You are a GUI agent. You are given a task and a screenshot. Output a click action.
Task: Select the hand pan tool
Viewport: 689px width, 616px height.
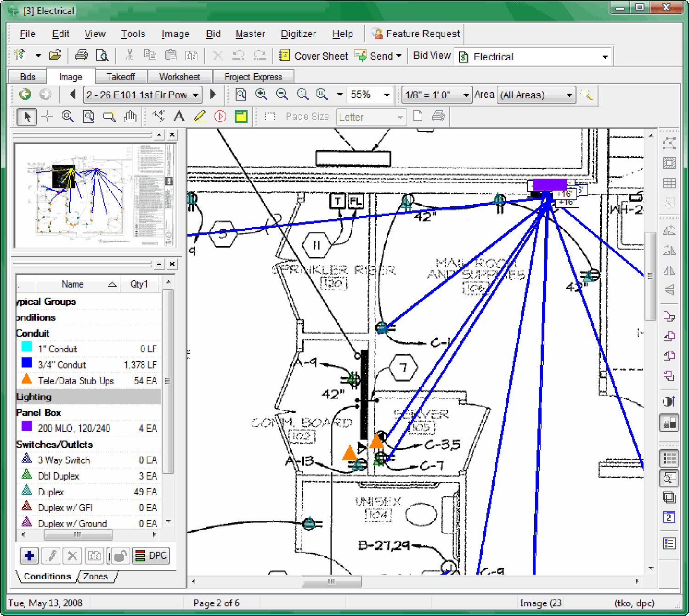pyautogui.click(x=130, y=117)
